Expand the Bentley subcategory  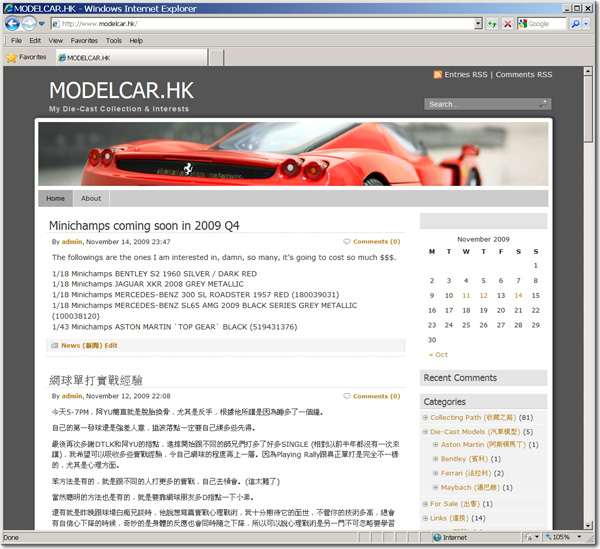(x=435, y=459)
